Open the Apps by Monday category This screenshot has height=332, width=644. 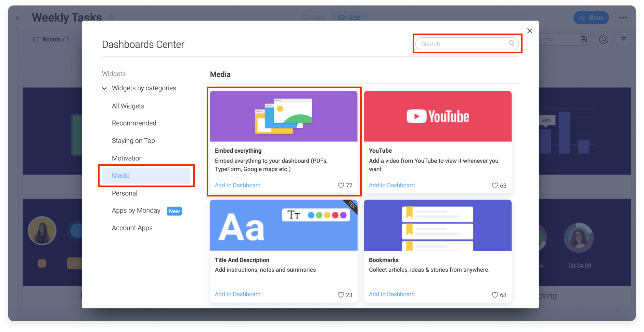(136, 210)
